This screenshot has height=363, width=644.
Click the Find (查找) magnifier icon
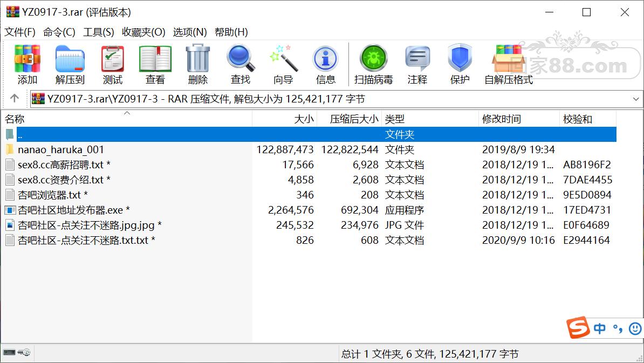[240, 59]
